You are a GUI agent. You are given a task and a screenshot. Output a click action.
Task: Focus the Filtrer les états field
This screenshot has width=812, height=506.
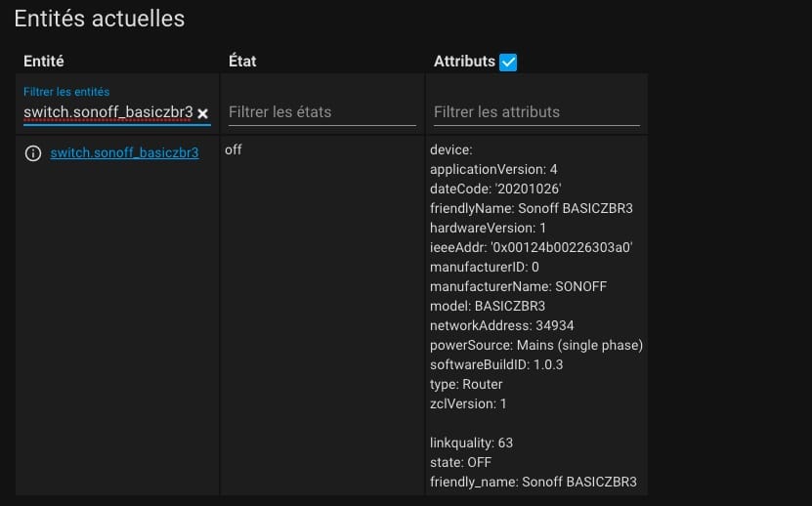tap(322, 112)
